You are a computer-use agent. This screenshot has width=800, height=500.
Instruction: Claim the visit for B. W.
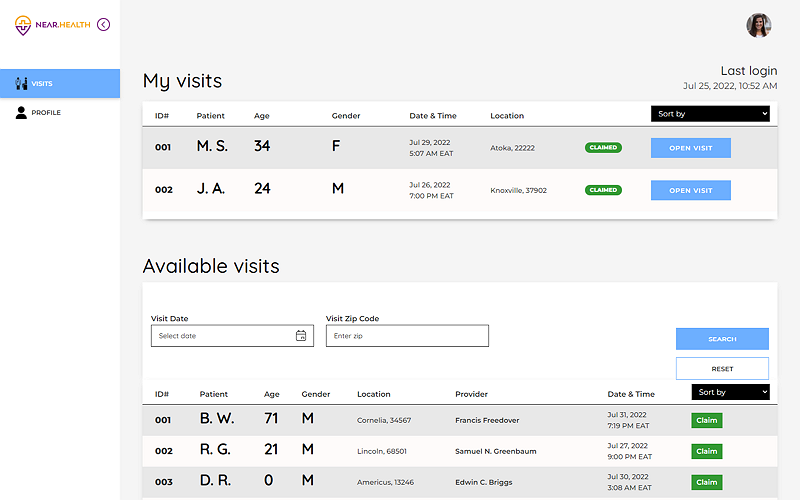point(706,421)
